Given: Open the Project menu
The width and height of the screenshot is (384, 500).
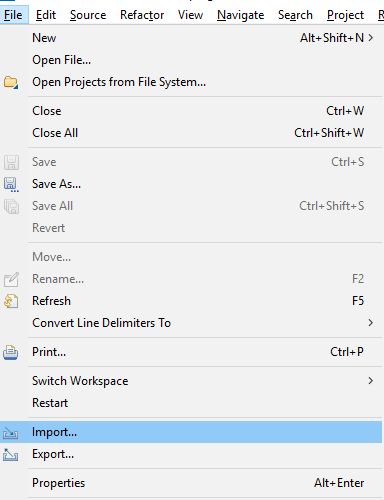Looking at the screenshot, I should (x=345, y=15).
